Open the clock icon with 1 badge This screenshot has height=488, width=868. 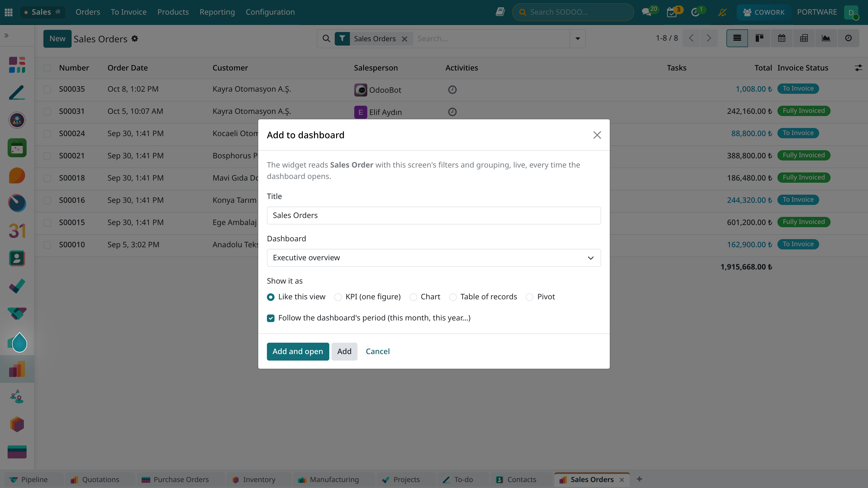click(x=696, y=12)
